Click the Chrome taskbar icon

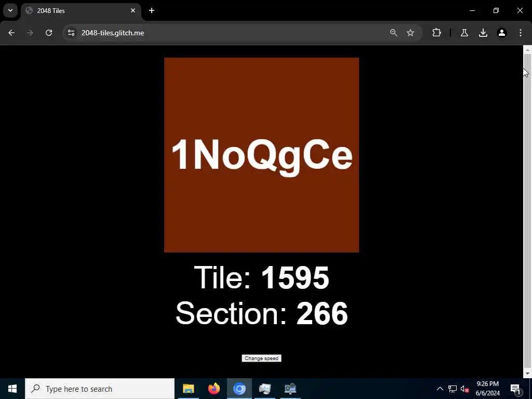pos(240,389)
